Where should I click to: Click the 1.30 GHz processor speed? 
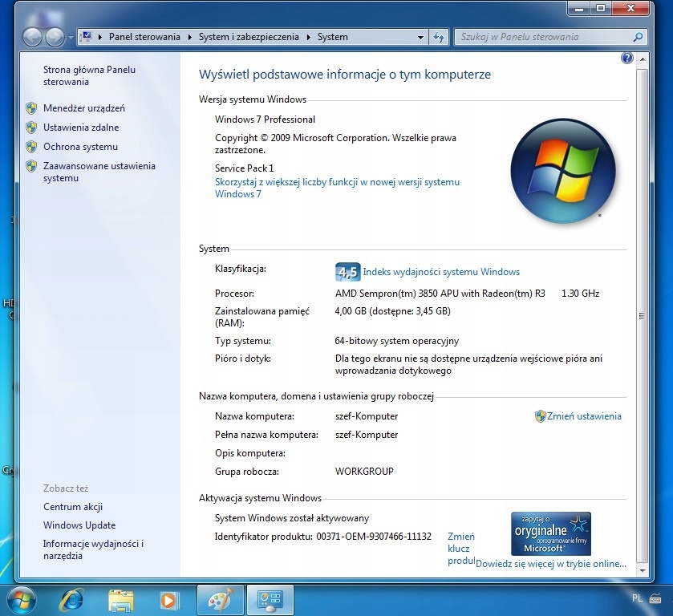click(x=580, y=294)
